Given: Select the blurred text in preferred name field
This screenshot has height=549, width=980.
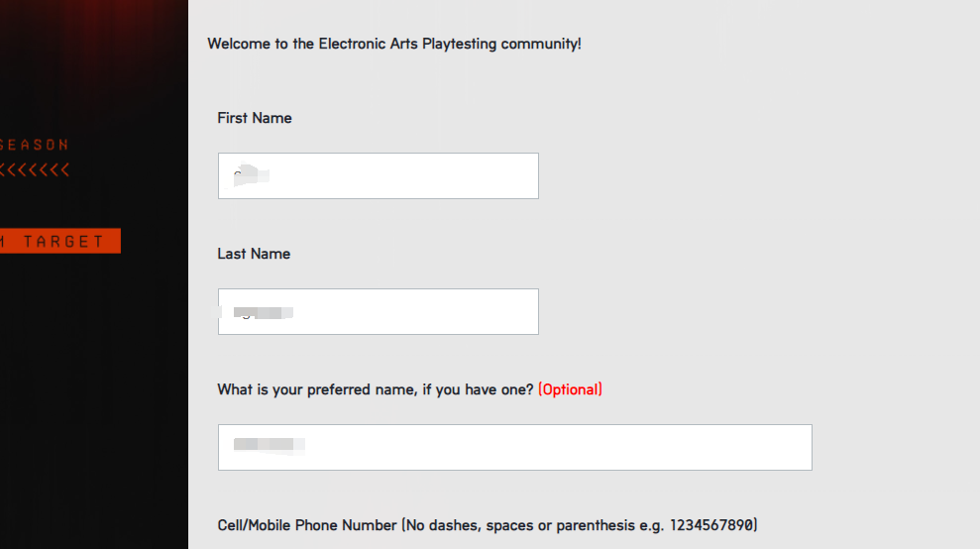Looking at the screenshot, I should point(269,445).
